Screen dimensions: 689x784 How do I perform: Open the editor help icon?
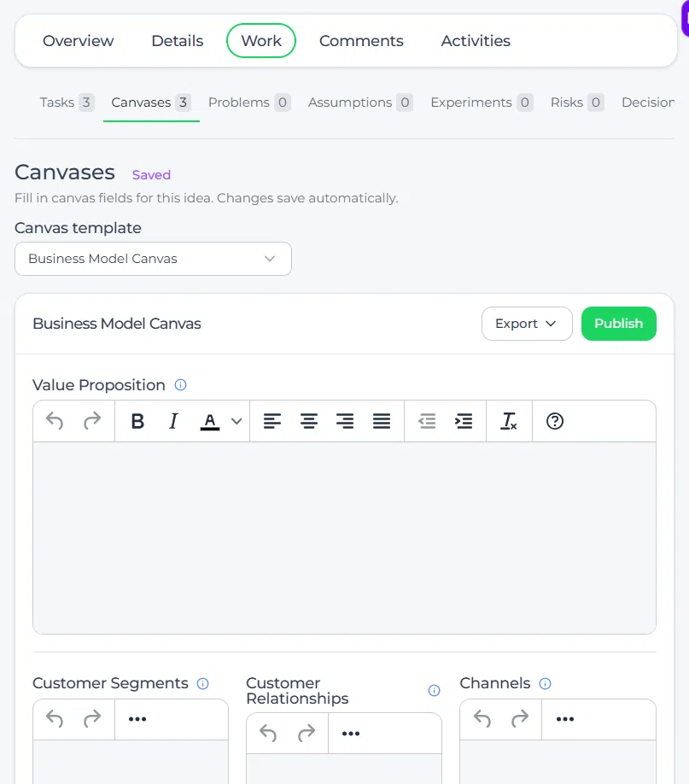pos(554,421)
